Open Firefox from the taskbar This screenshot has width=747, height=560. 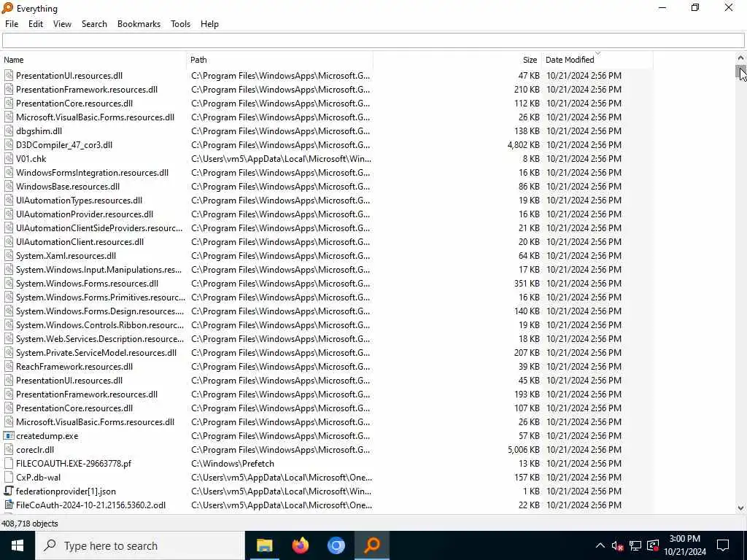(x=300, y=545)
